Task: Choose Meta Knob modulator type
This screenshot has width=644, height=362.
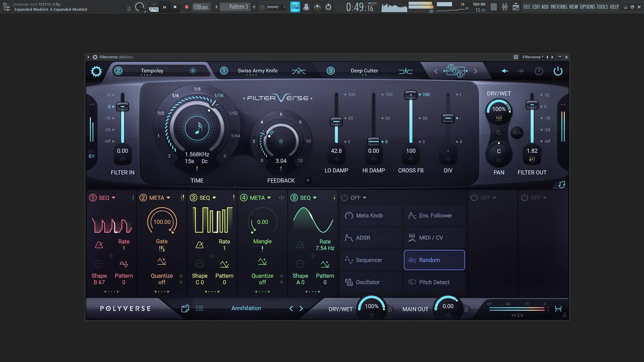Action: [371, 216]
